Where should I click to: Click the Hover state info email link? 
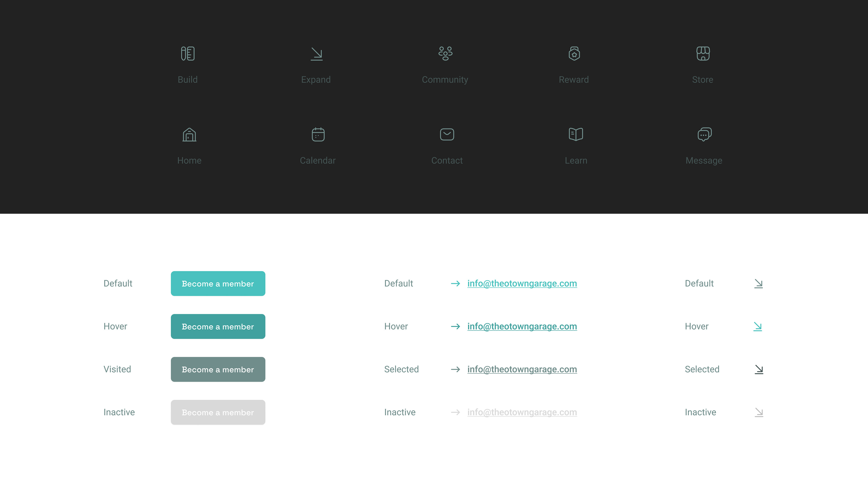(522, 326)
